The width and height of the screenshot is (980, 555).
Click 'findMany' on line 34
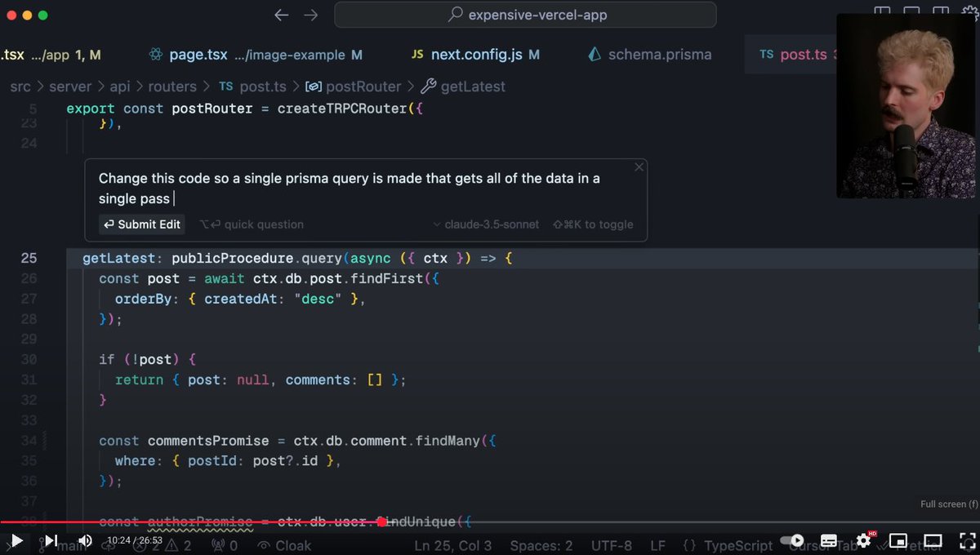pyautogui.click(x=448, y=441)
